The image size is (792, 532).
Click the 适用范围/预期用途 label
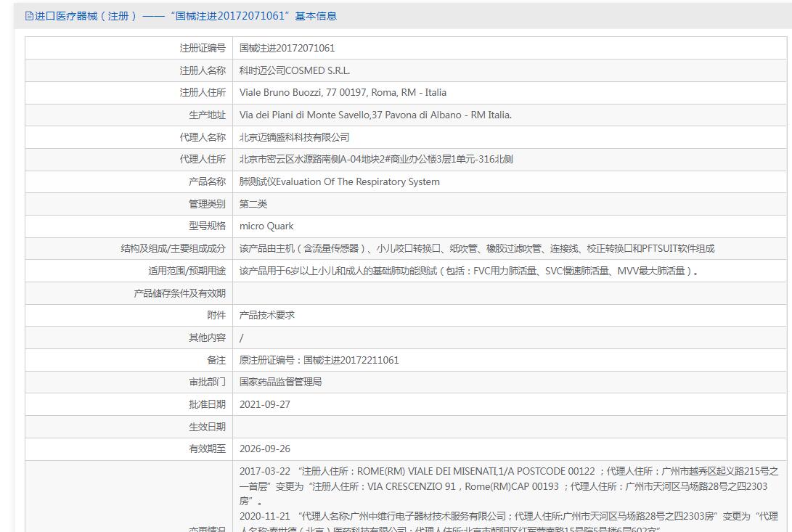[x=187, y=271]
